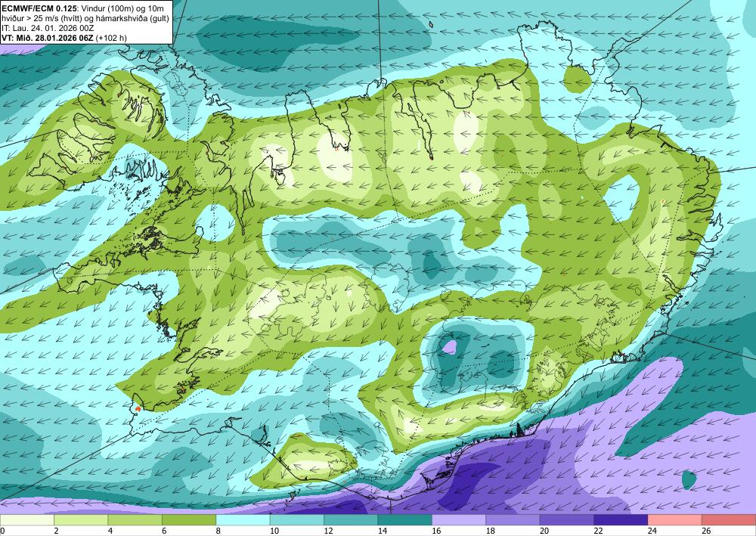This screenshot has height=536, width=756.
Task: Select the purple 18–20 legend swatch
Action: tap(513, 520)
